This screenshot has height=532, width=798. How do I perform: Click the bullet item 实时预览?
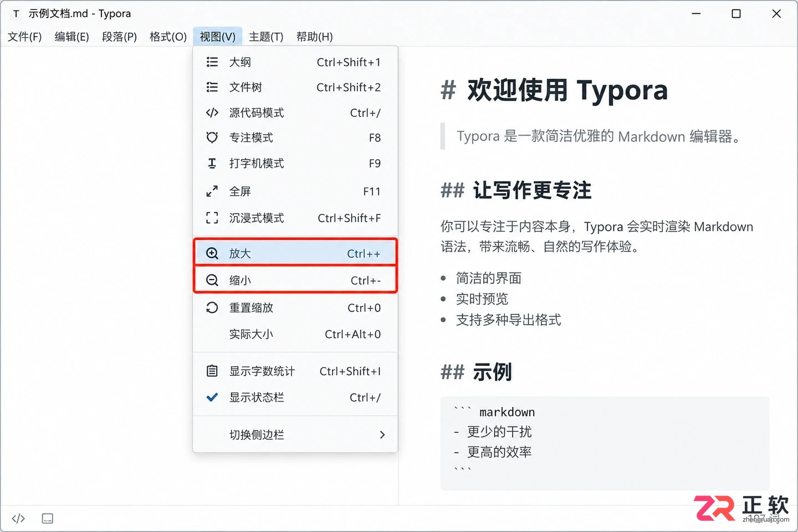click(x=482, y=299)
